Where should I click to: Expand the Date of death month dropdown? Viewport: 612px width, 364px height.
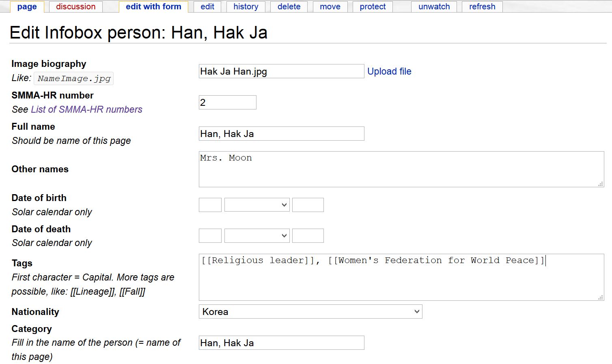256,236
